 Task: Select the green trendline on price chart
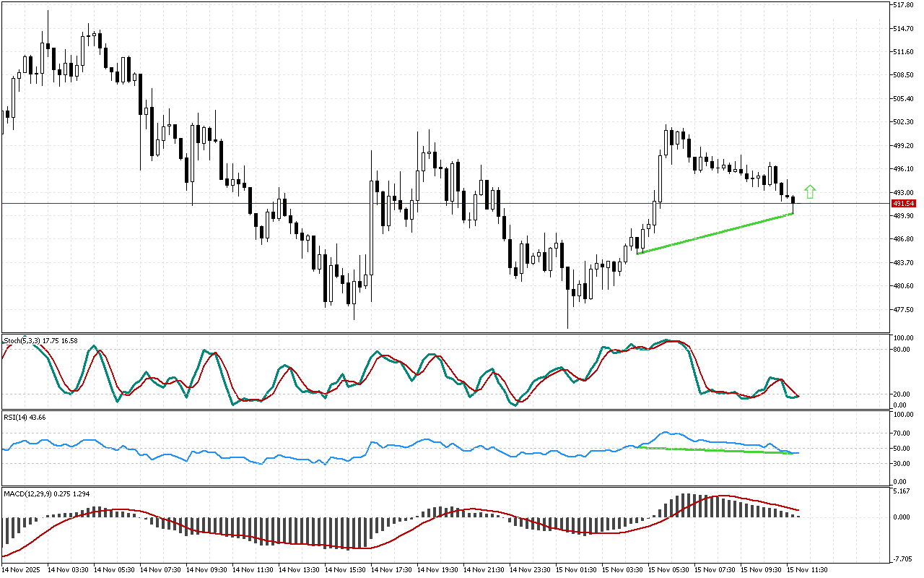(x=715, y=233)
